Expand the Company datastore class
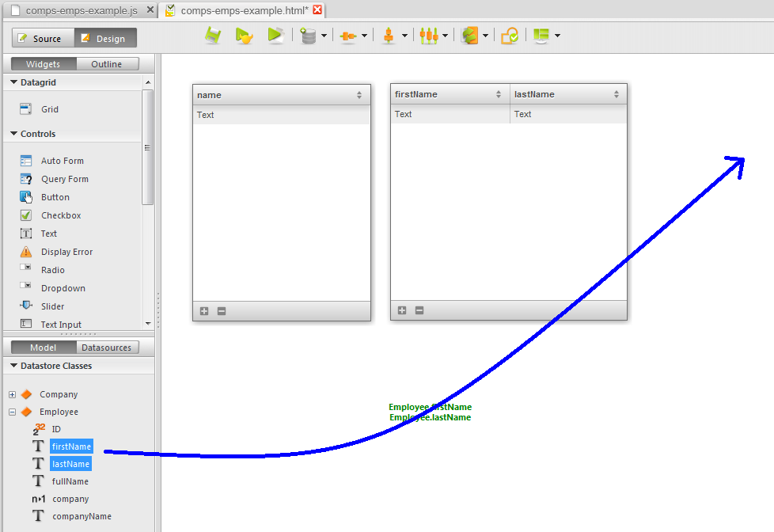This screenshot has height=532, width=774. coord(12,394)
